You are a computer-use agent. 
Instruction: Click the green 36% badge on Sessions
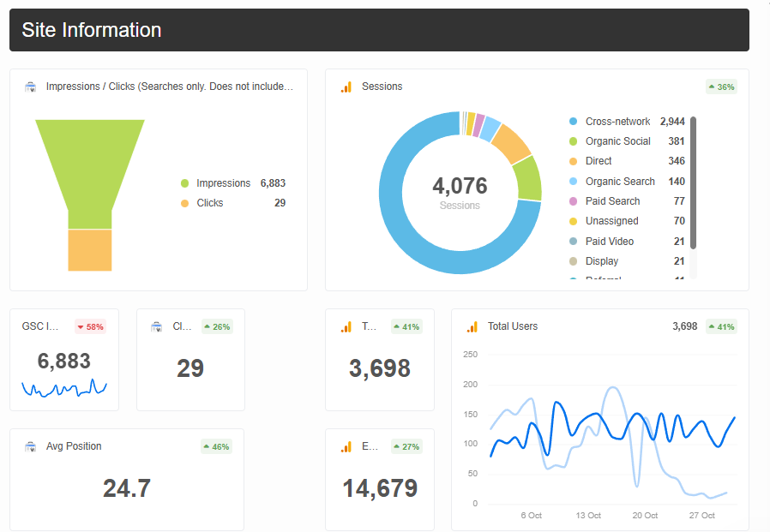721,87
